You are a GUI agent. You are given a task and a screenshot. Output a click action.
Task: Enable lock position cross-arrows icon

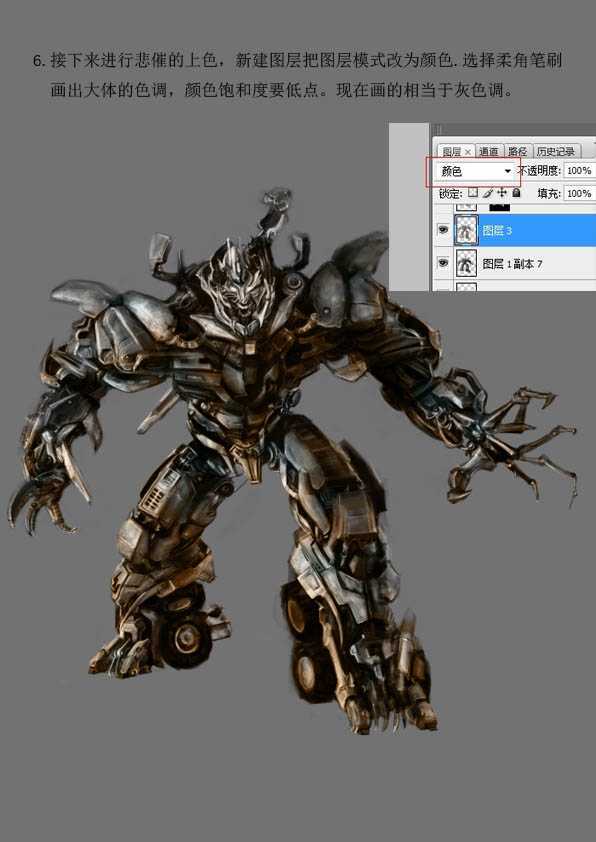pos(502,192)
